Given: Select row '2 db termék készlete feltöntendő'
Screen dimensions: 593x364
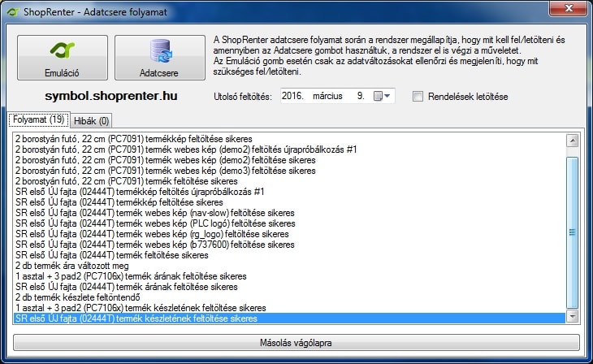Looking at the screenshot, I should 289,297.
